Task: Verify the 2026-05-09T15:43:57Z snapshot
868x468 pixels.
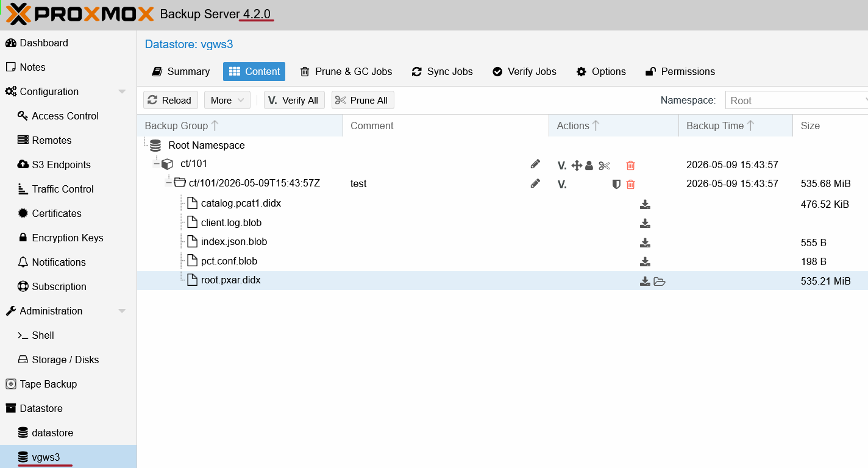Action: pyautogui.click(x=562, y=184)
